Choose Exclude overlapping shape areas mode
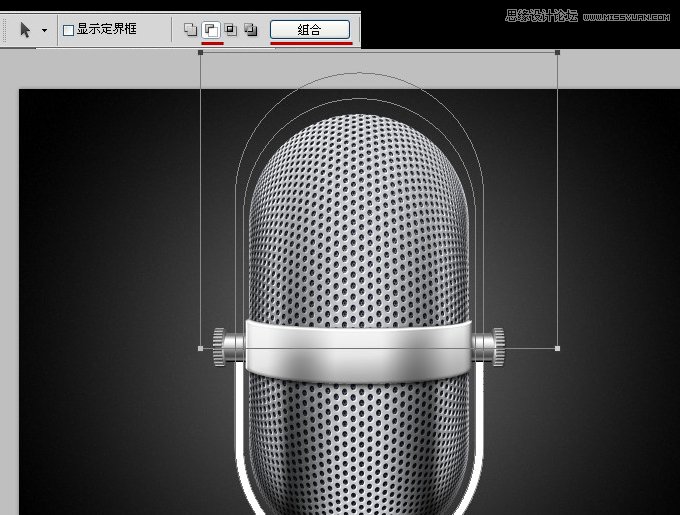This screenshot has width=680, height=515. coord(251,29)
